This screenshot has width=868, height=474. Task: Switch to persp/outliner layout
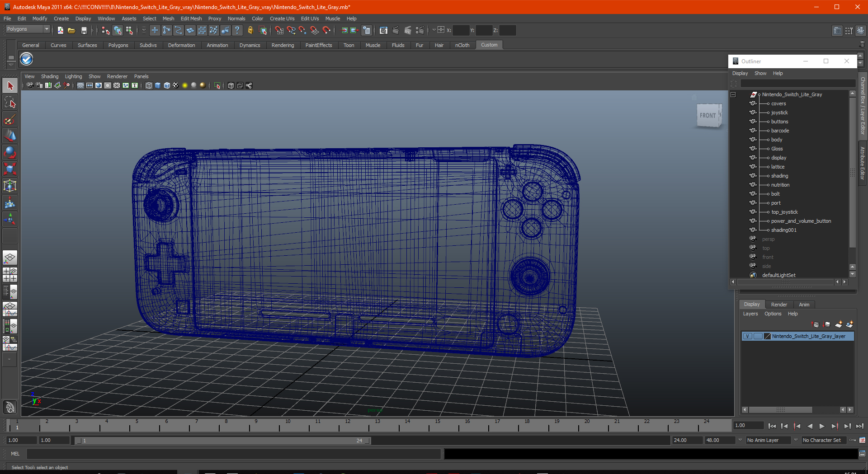tap(10, 292)
